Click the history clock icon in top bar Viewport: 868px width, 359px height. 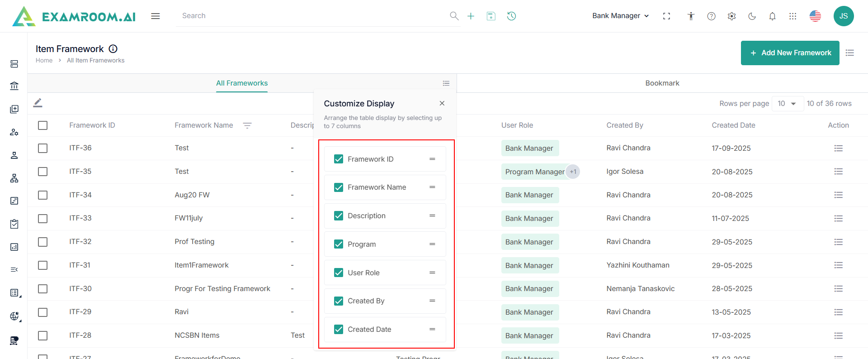coord(511,16)
